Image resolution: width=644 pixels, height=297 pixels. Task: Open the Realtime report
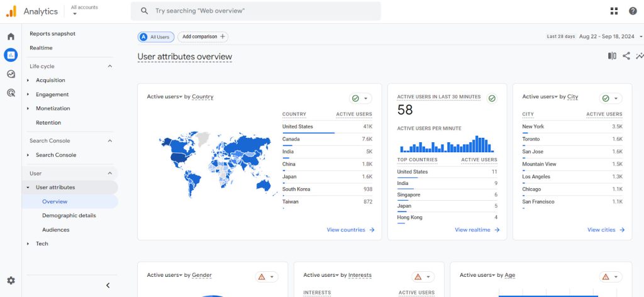[x=41, y=48]
